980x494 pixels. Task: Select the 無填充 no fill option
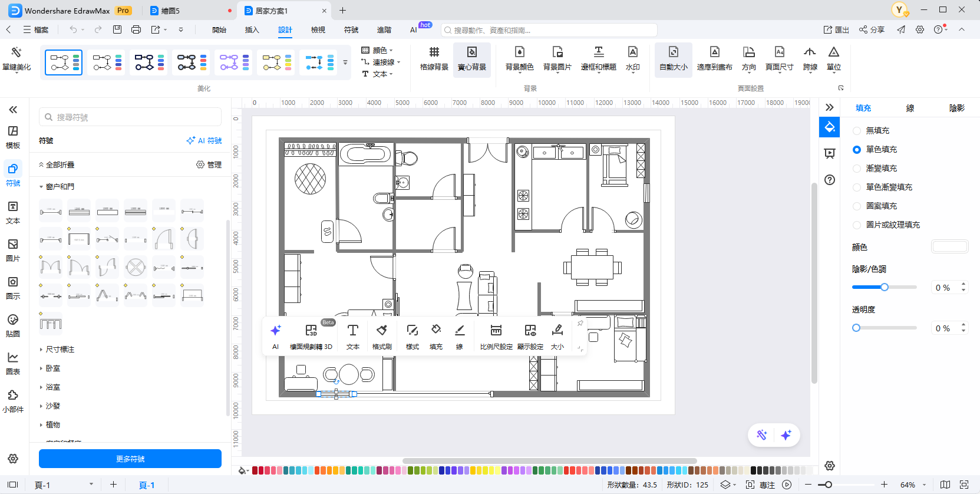(x=857, y=131)
